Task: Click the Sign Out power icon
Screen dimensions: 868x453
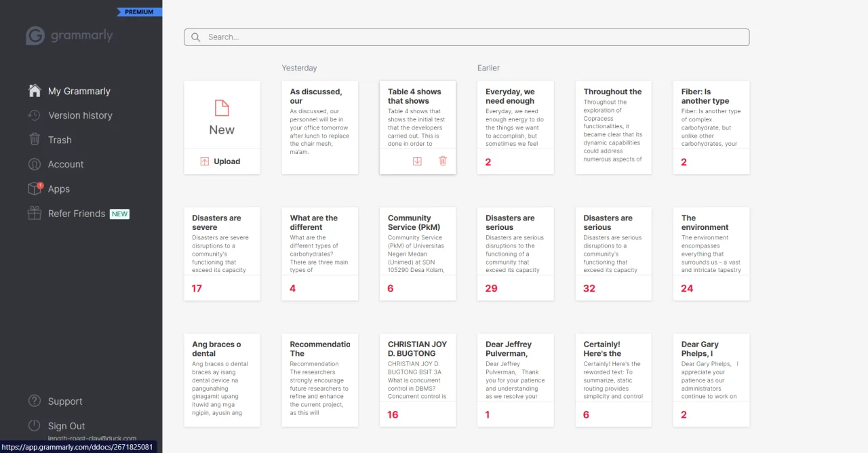Action: 35,425
